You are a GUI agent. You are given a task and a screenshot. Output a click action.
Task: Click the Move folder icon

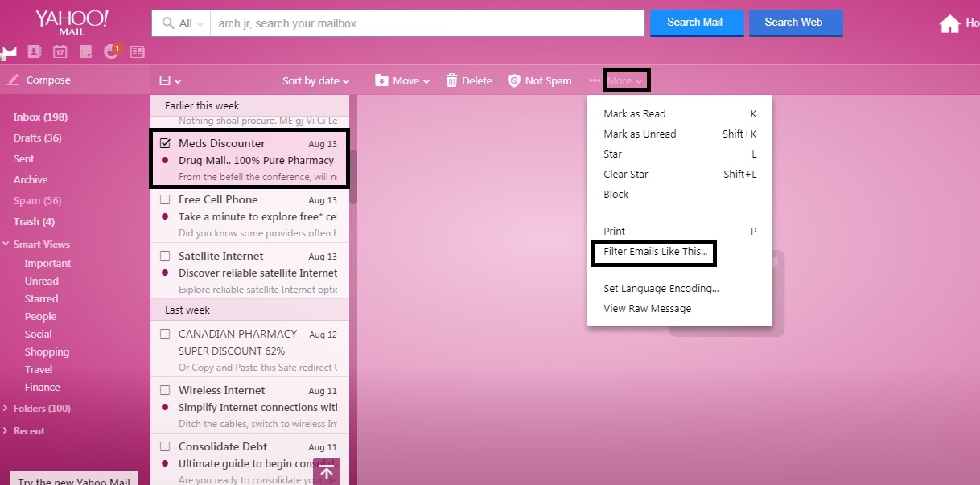coord(381,80)
